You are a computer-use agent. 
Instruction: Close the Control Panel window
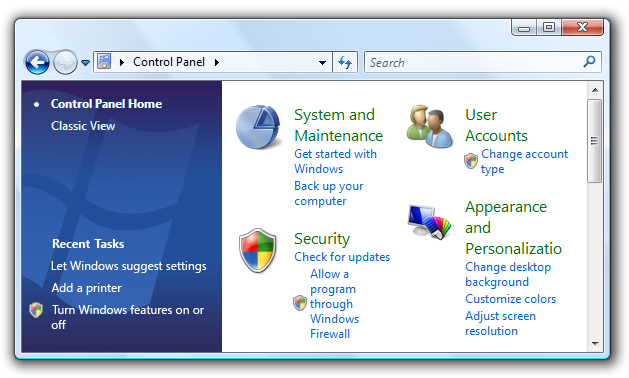pyautogui.click(x=582, y=27)
